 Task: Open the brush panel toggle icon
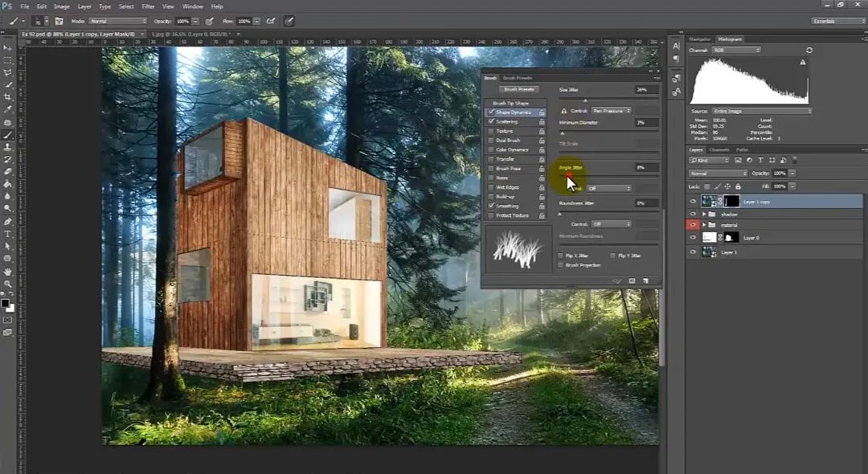point(59,21)
